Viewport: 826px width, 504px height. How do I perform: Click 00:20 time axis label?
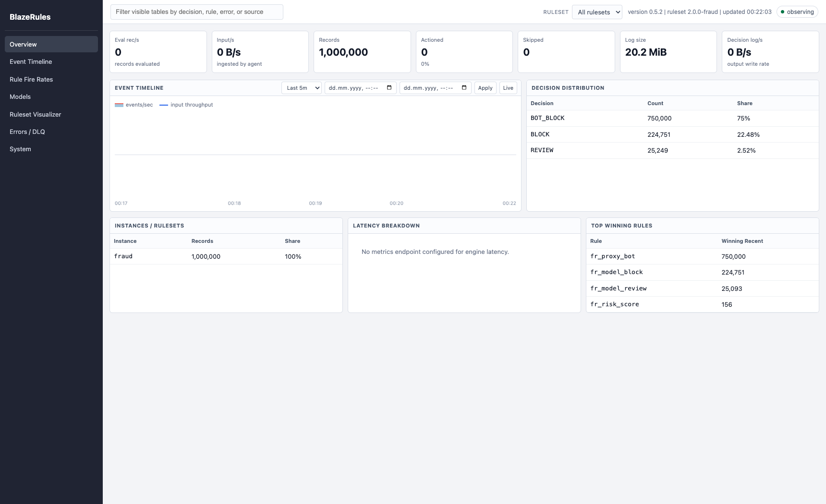pyautogui.click(x=397, y=203)
